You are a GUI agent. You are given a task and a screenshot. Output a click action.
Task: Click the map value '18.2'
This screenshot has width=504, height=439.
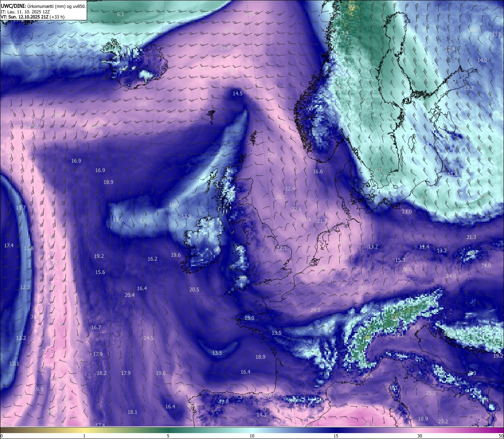point(102,373)
